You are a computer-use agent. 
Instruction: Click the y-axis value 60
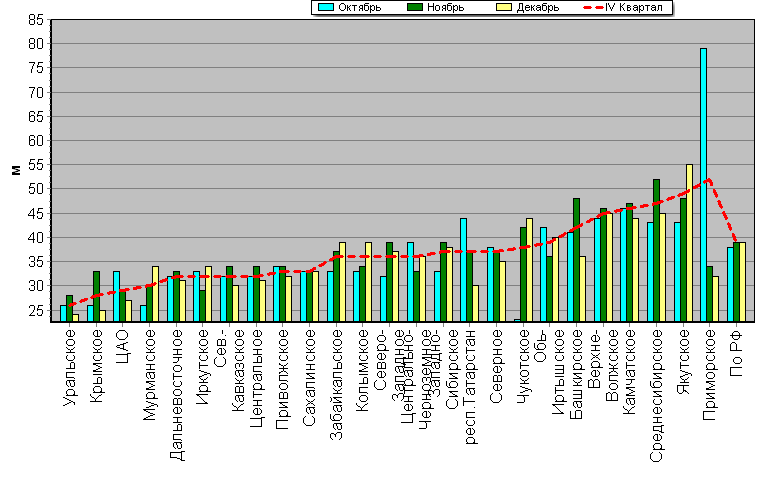point(37,141)
